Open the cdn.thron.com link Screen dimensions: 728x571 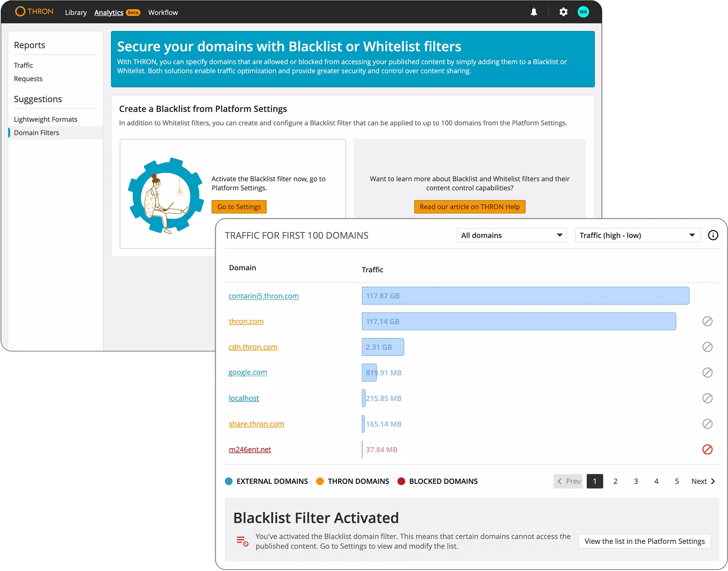coord(253,347)
